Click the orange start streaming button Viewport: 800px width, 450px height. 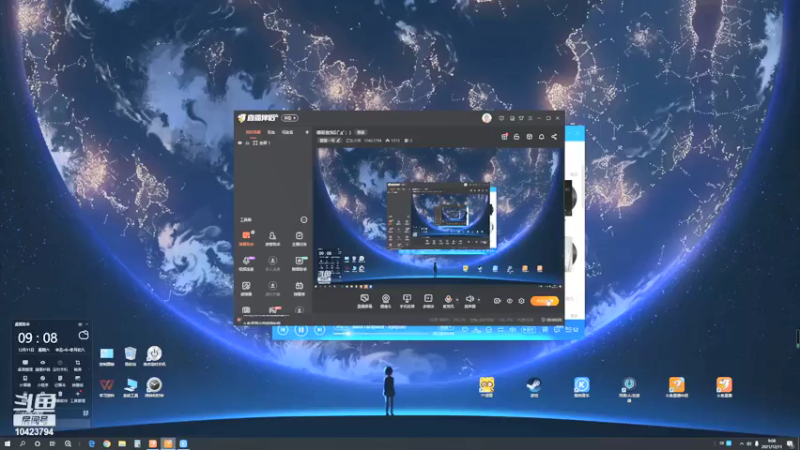click(544, 301)
